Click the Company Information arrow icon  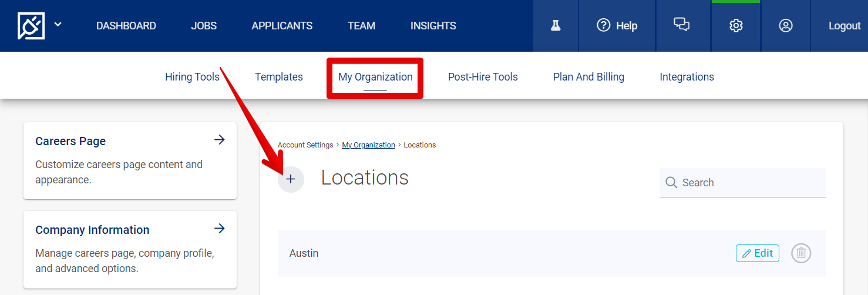pos(219,229)
